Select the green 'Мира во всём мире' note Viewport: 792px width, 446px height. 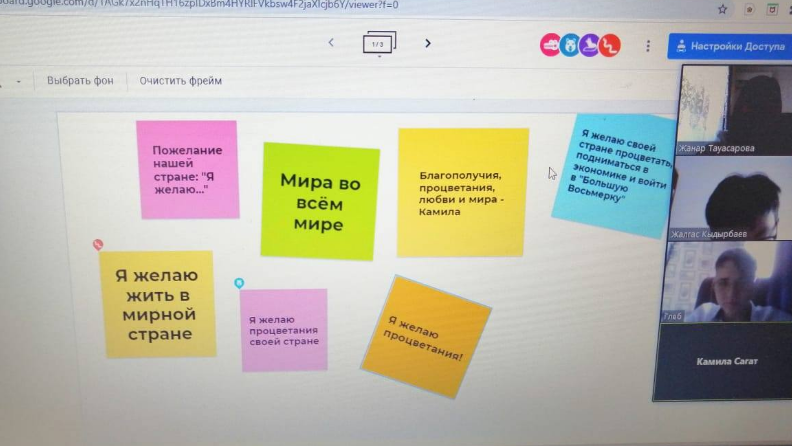(320, 201)
